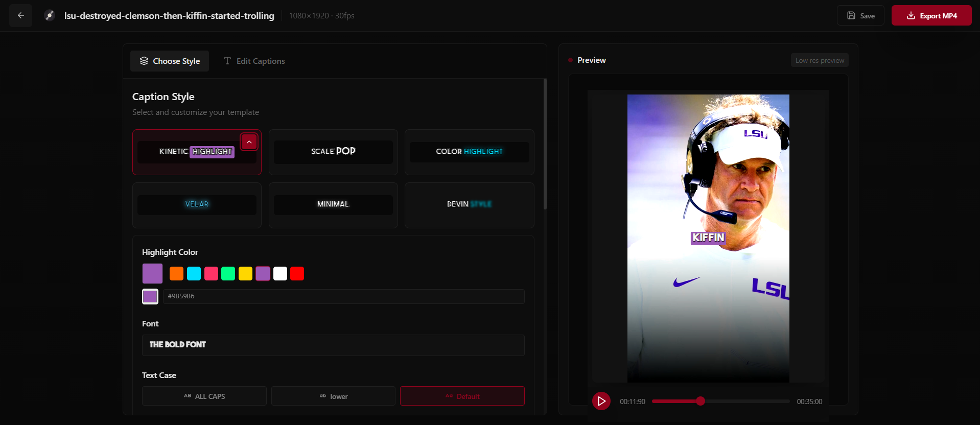
Task: Switch to the Choose Style tab
Action: [170, 61]
